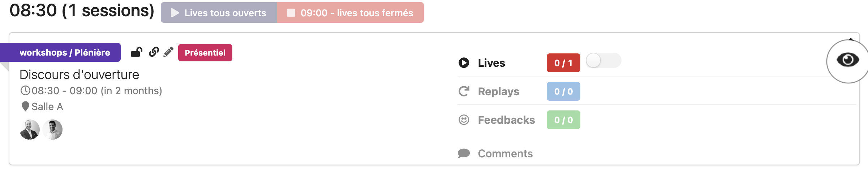Click the Lives play circle icon
868x179 pixels.
pos(464,63)
